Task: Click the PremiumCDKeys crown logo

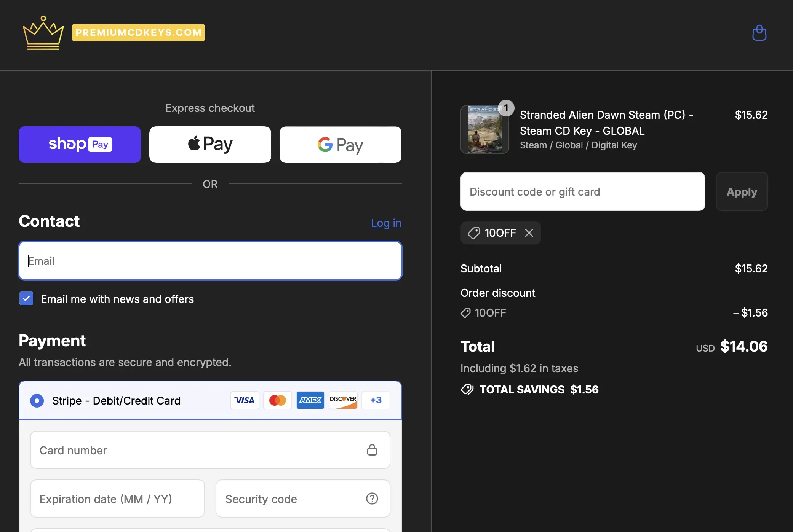Action: [x=43, y=33]
